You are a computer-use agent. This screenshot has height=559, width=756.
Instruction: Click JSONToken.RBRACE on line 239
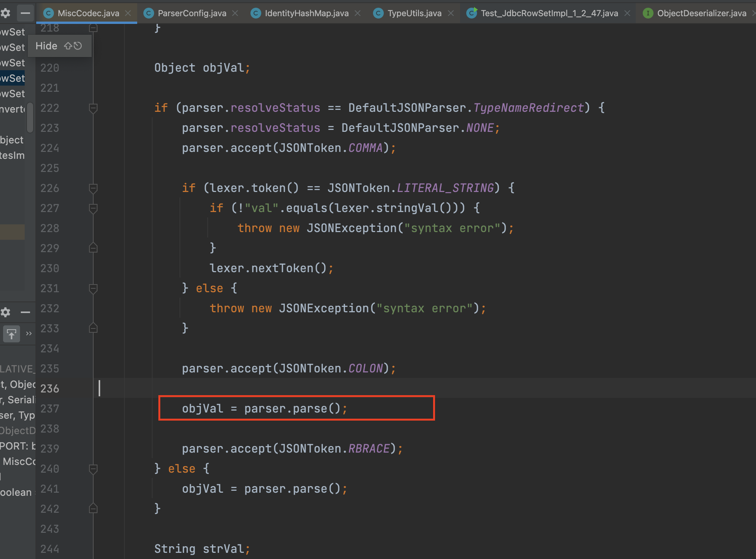tap(334, 449)
